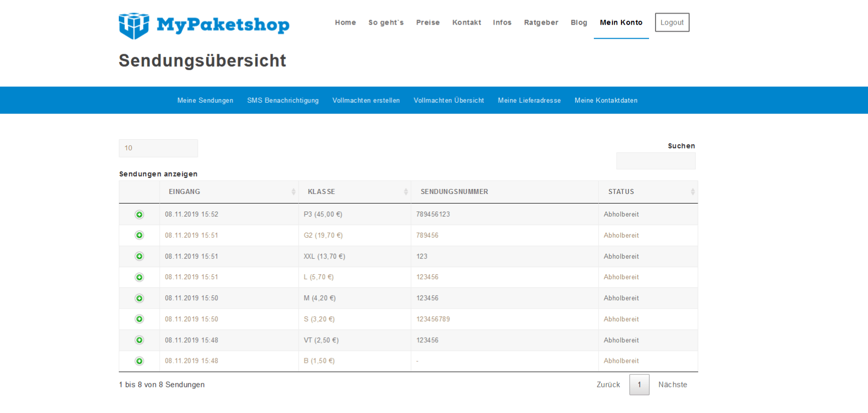Expand the shipment row 789456123

[x=139, y=215]
